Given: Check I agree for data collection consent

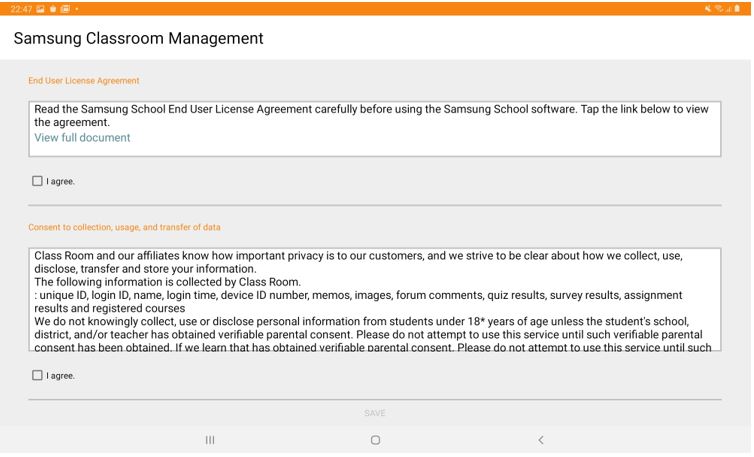Looking at the screenshot, I should point(38,375).
